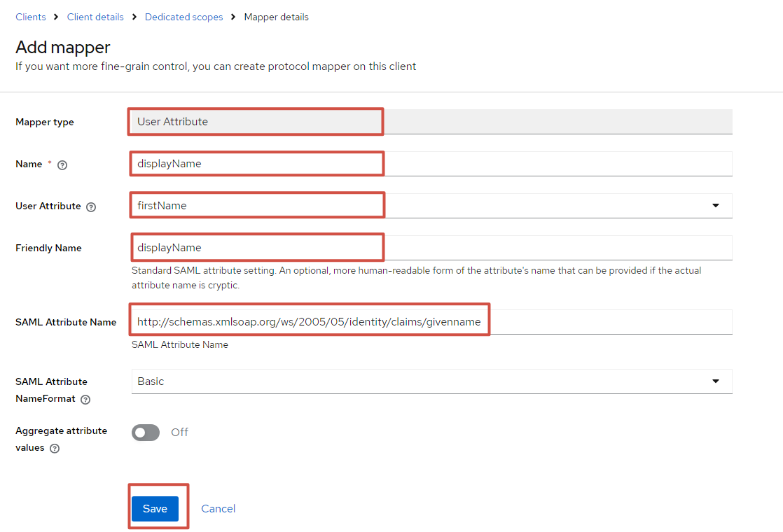Toggle the Aggregate attribute values switch
Screen dimensions: 783x532
click(x=146, y=433)
